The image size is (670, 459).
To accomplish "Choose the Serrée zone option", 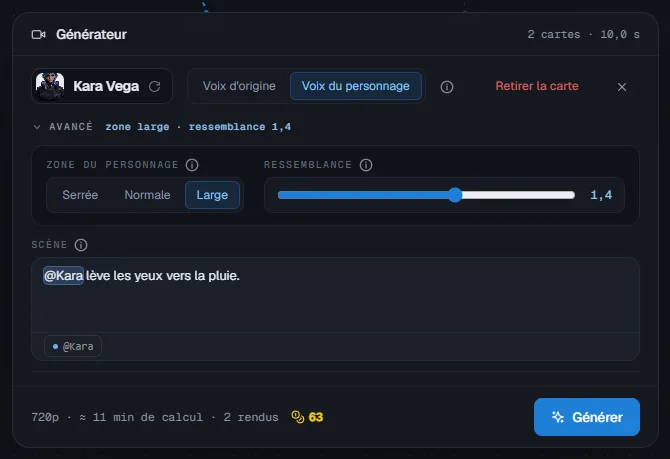I will tap(80, 195).
